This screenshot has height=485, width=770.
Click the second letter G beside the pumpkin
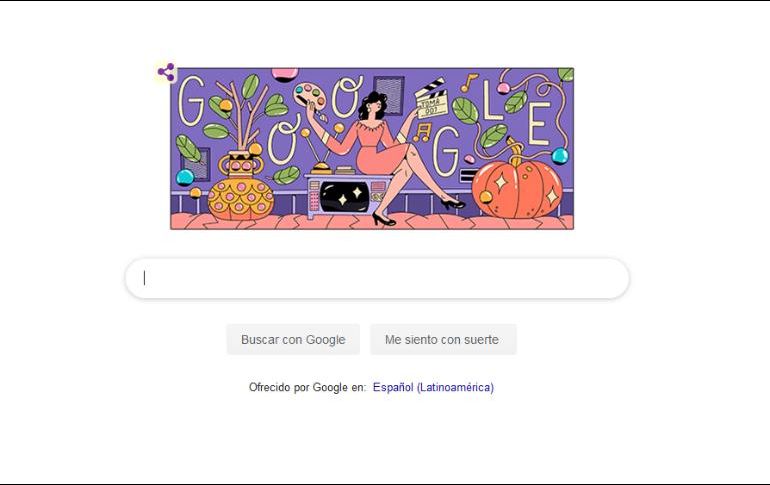pyautogui.click(x=447, y=151)
